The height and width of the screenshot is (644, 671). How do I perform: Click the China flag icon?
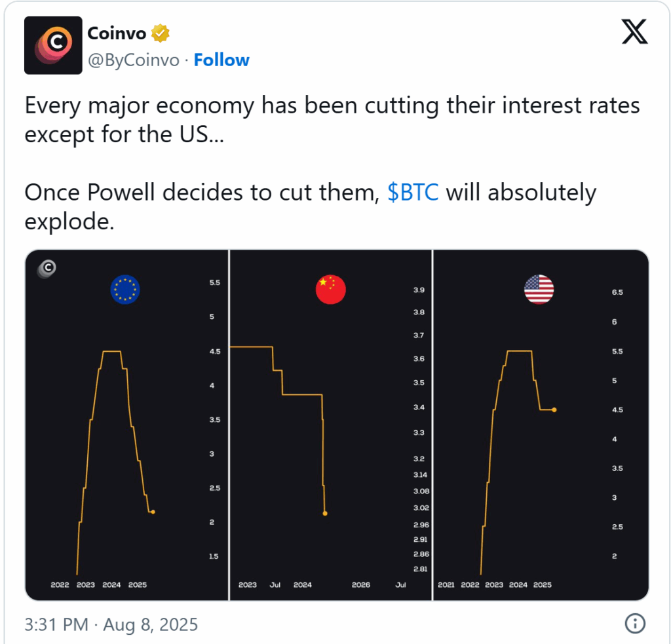pos(330,290)
